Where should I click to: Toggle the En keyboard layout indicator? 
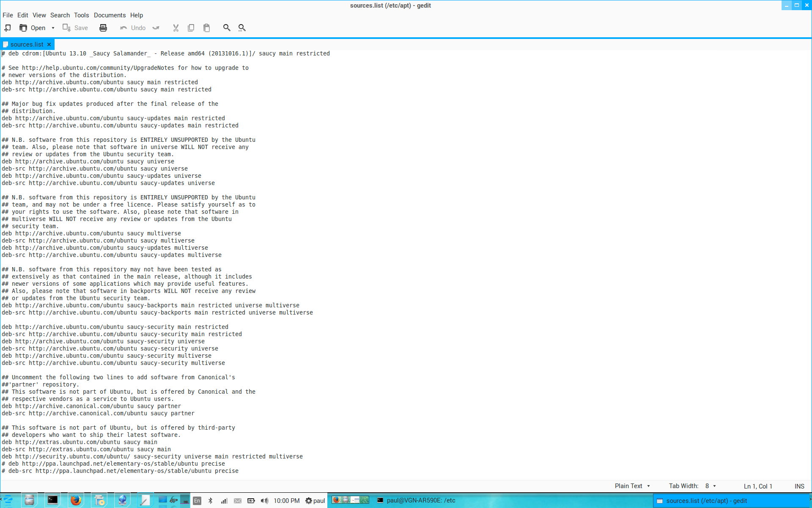(x=197, y=501)
